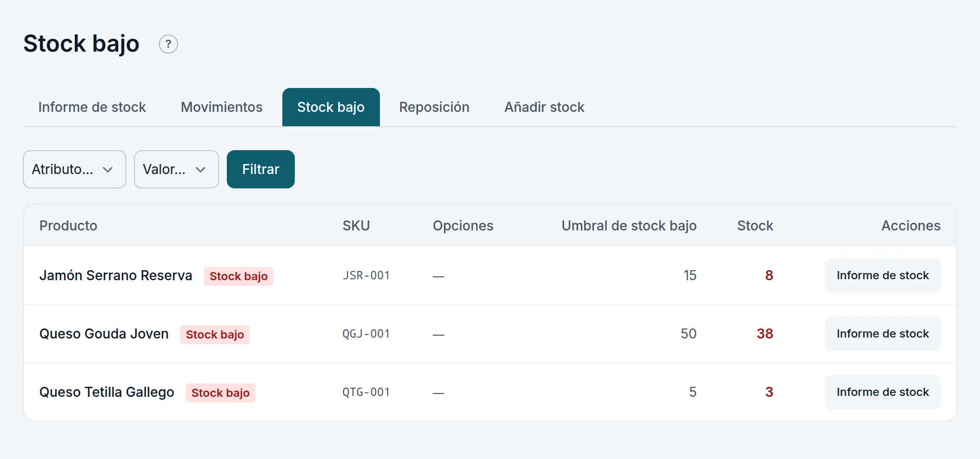Click the Stock bajo badge for Queso Tetilla
Viewport: 980px width, 459px height.
(221, 393)
